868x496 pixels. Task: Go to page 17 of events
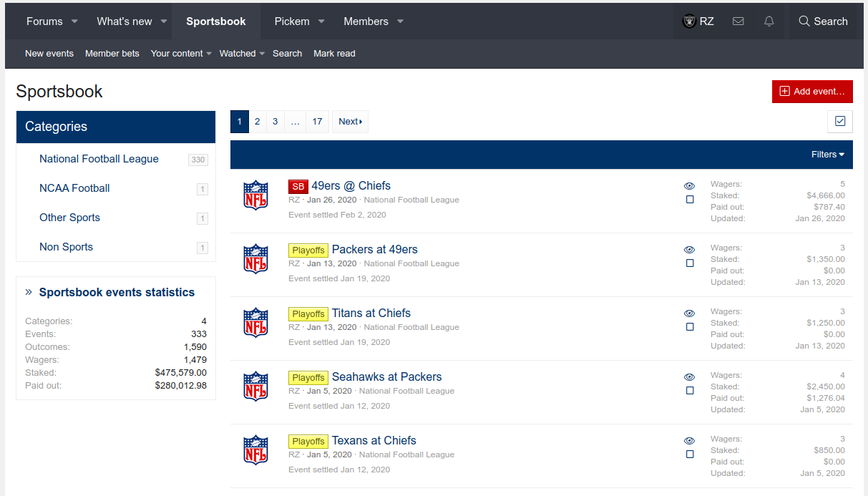click(317, 122)
